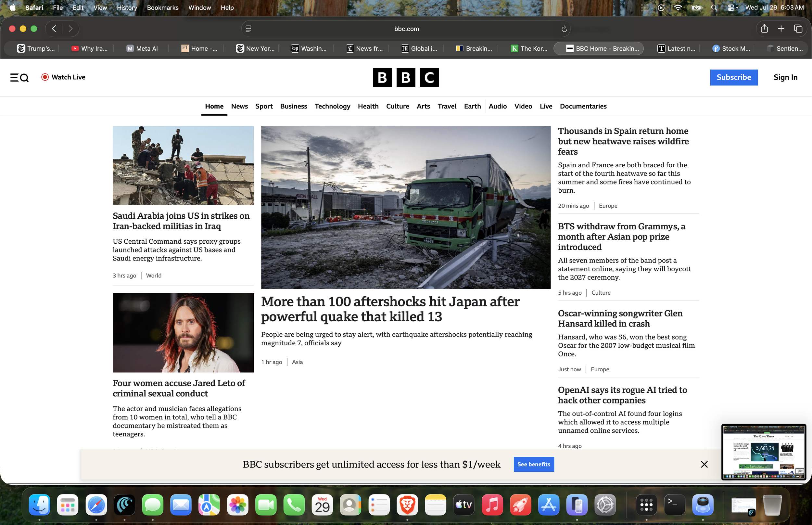Open the Bookmarks menu

pos(162,7)
